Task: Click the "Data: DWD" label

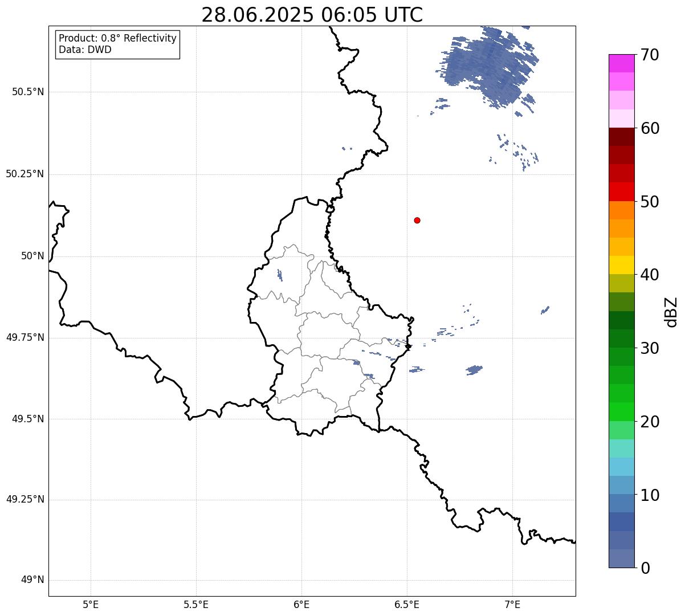Action: [85, 50]
